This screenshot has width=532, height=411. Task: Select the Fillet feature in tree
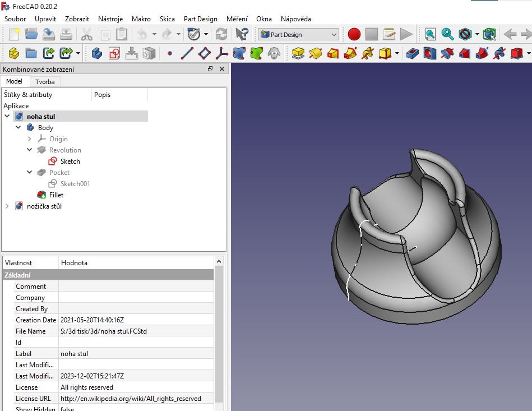pyautogui.click(x=56, y=195)
